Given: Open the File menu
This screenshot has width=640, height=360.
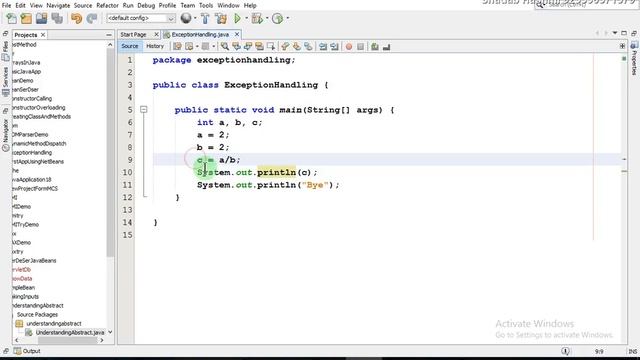Looking at the screenshot, I should [x=6, y=6].
